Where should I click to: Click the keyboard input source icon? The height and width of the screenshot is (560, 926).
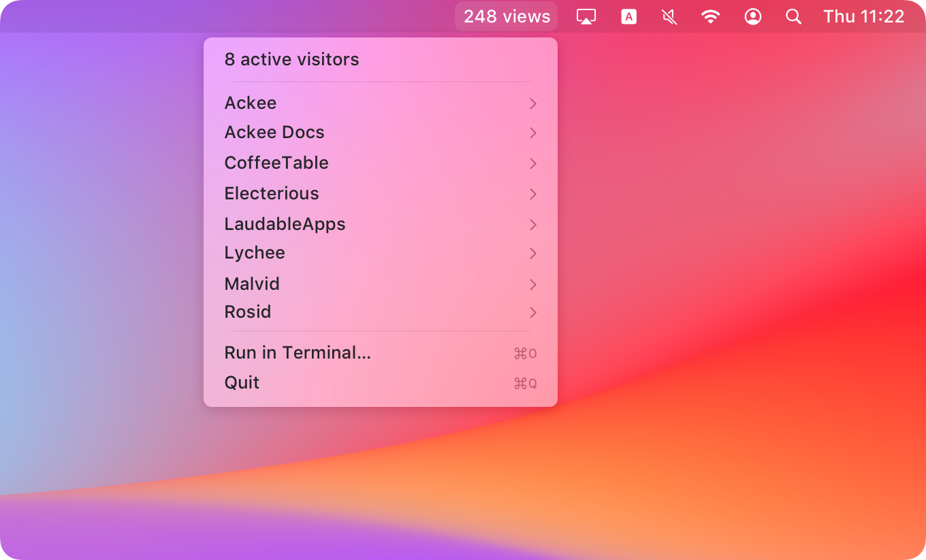pos(629,17)
